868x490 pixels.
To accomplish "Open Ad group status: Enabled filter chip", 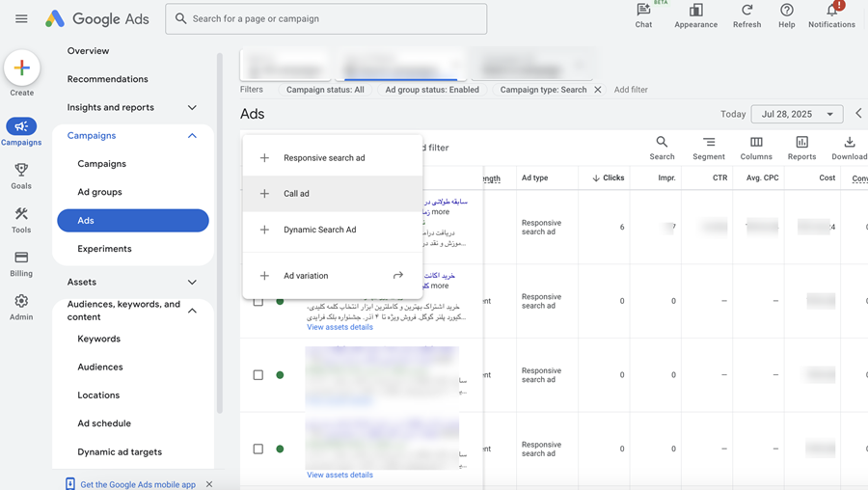I will click(432, 90).
